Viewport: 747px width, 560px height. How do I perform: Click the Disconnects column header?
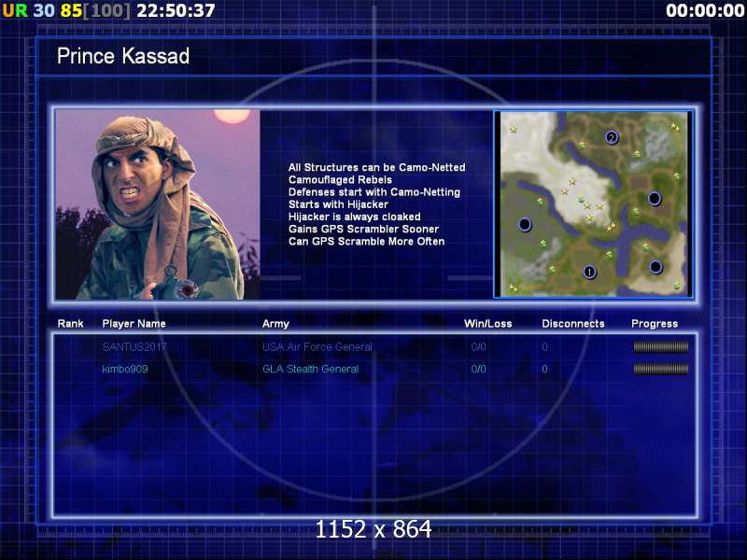click(x=573, y=324)
